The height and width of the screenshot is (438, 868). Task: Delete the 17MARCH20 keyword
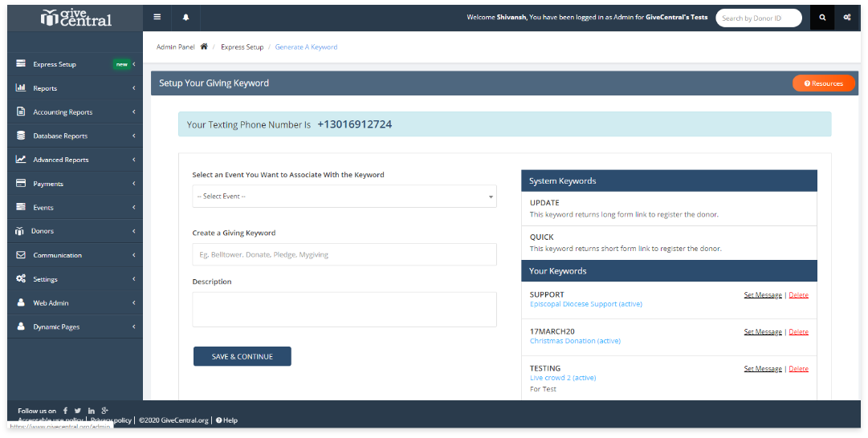(798, 332)
